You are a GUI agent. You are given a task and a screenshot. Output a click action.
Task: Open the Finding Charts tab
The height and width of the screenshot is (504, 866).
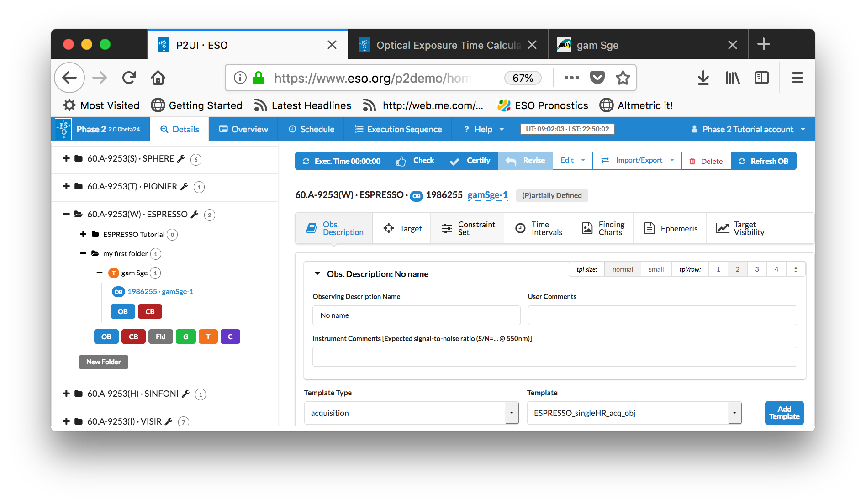tap(603, 228)
